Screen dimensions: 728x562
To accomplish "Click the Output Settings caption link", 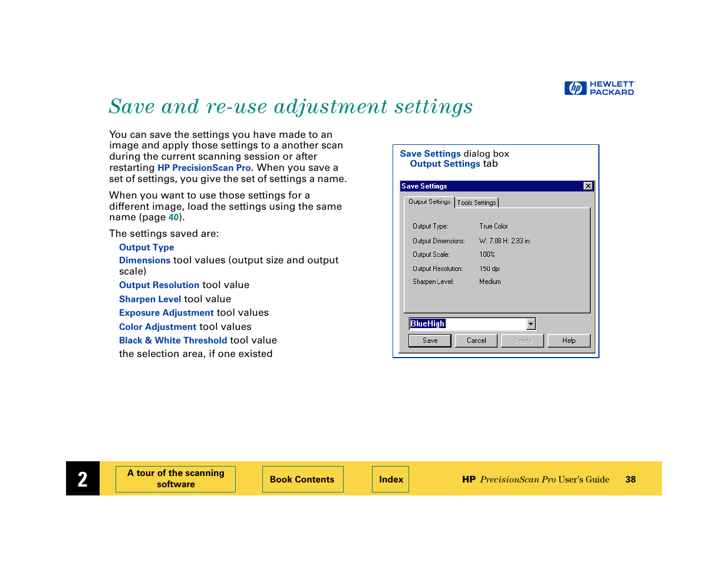I will 445,164.
